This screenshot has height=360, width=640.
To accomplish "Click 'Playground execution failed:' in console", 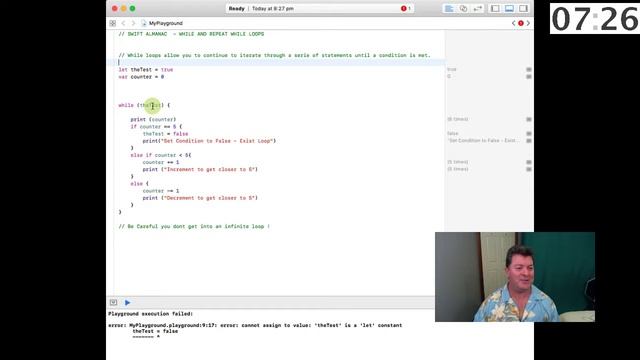I will point(151,314).
